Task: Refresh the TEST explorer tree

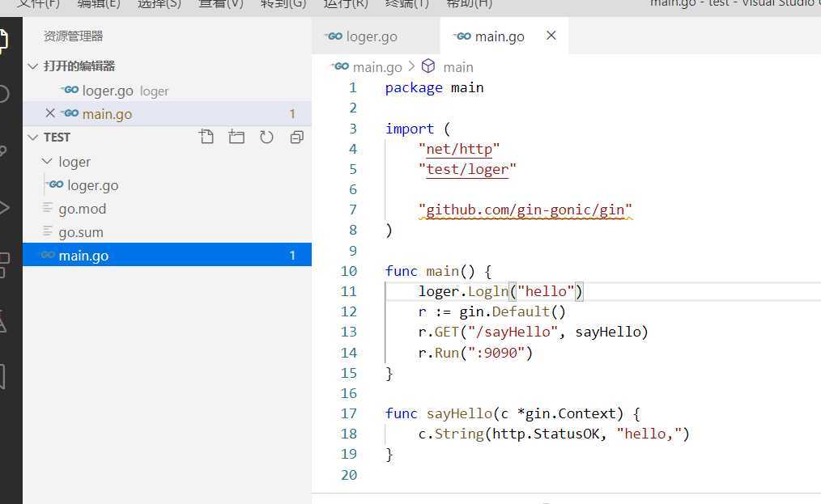Action: (266, 137)
